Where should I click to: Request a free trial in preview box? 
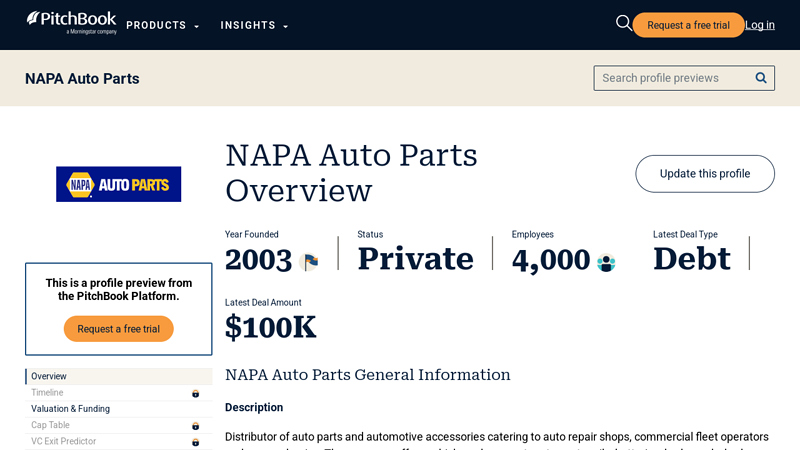coord(118,329)
